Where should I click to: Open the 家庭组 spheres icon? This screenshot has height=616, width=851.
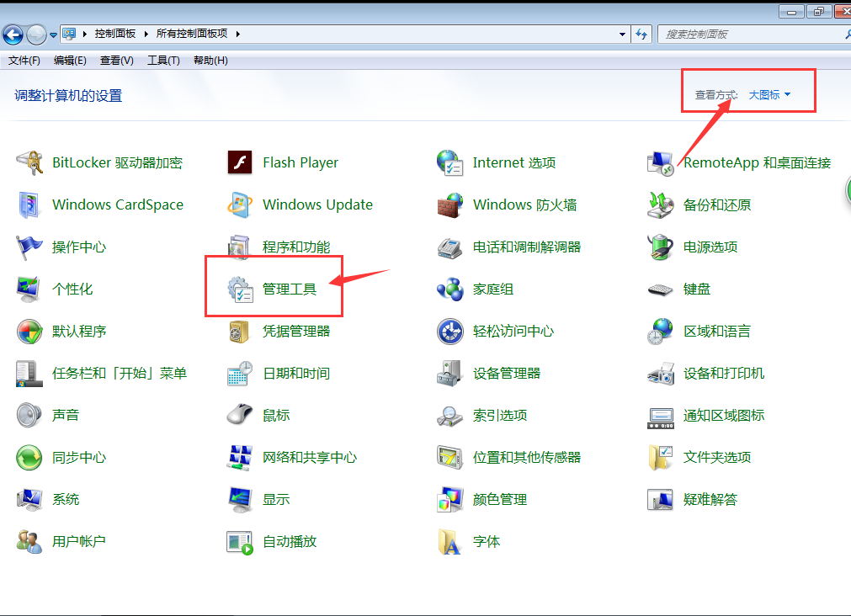click(450, 289)
